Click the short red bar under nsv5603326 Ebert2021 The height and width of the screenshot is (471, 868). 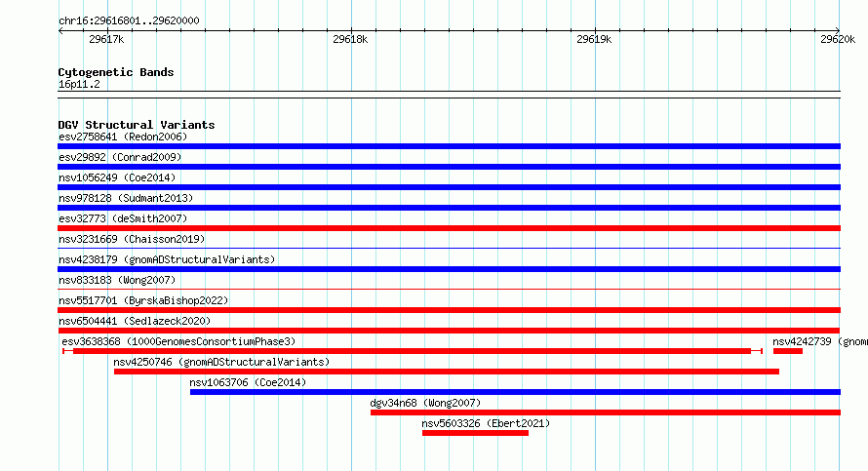(476, 433)
